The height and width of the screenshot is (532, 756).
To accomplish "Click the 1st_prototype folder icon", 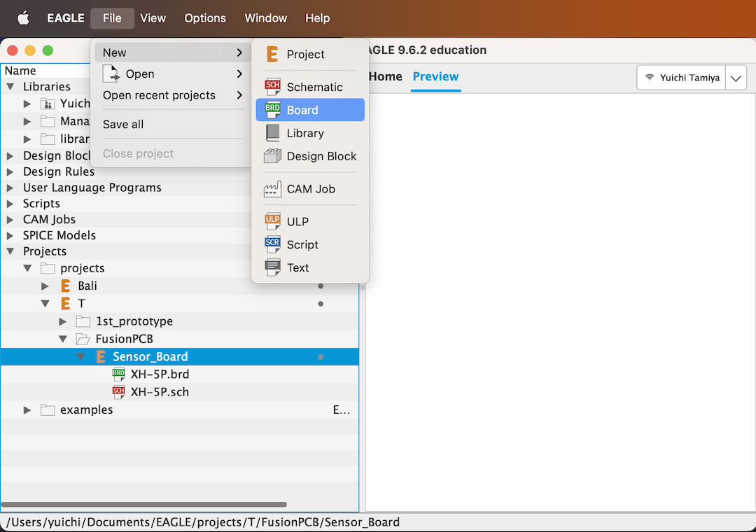I will tap(83, 321).
